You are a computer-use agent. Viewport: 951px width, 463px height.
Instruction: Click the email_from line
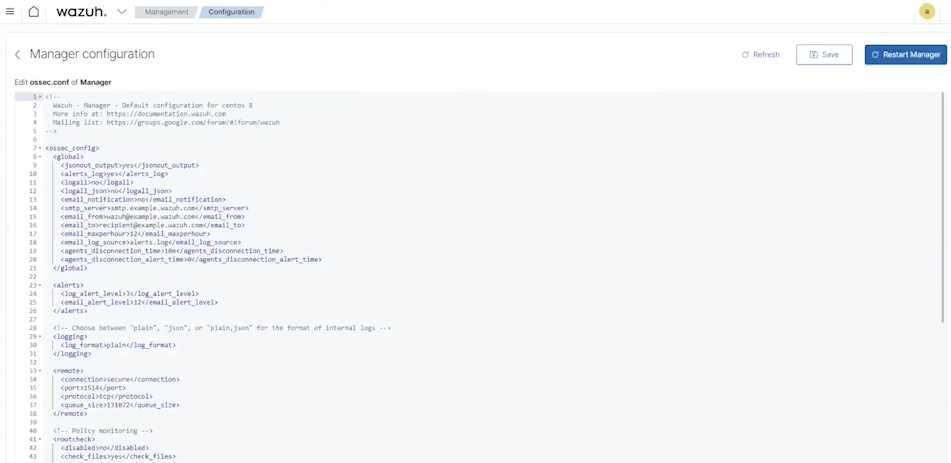[x=152, y=217]
